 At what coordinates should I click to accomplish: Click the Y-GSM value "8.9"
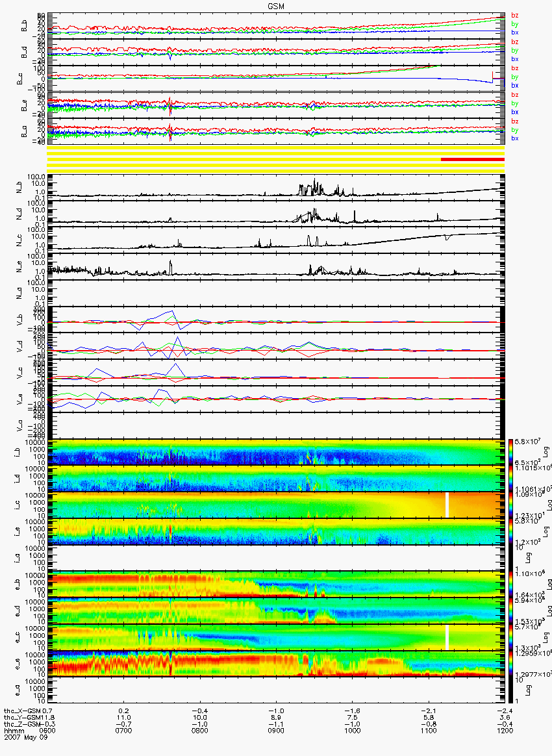(276, 718)
